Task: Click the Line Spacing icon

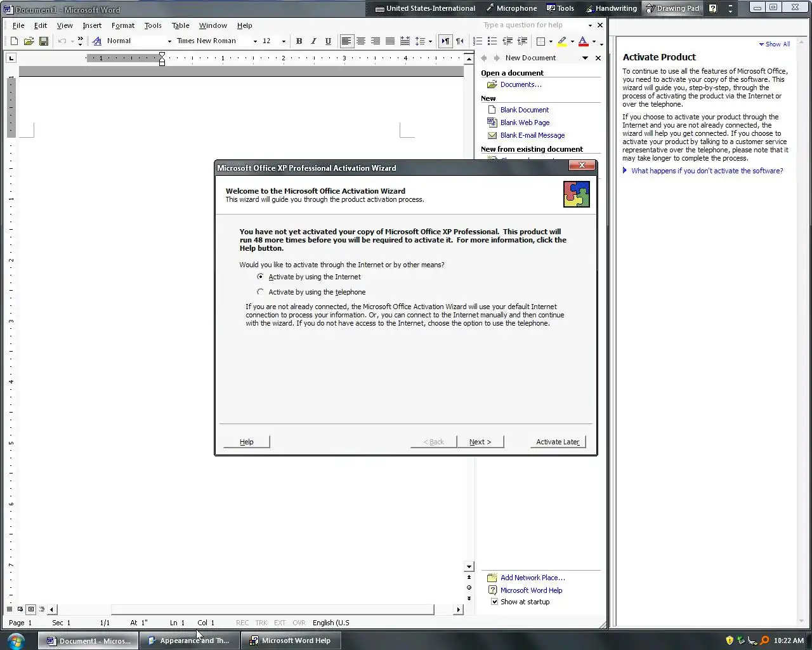Action: coord(419,41)
